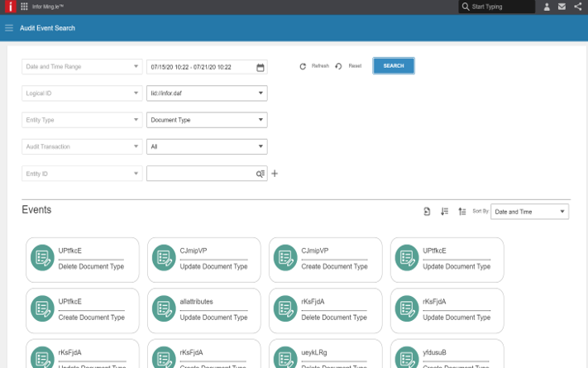Open the Logical ID value dropdown

click(207, 93)
